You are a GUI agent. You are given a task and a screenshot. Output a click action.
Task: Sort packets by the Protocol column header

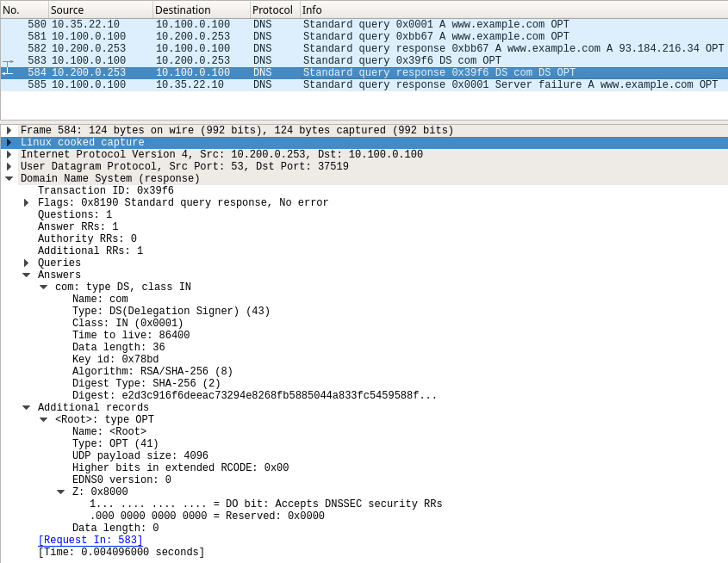pyautogui.click(x=272, y=9)
